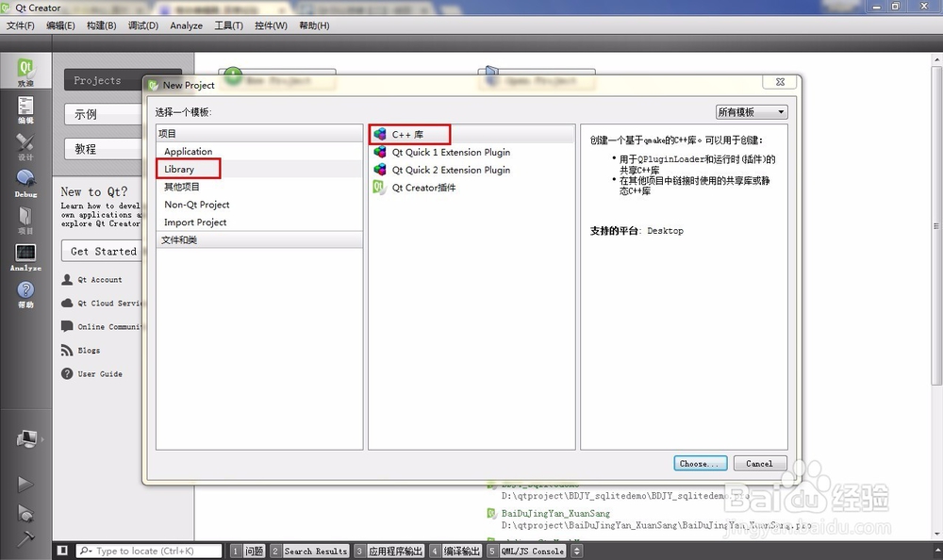Open 应用程序输出 output pane

(x=389, y=551)
